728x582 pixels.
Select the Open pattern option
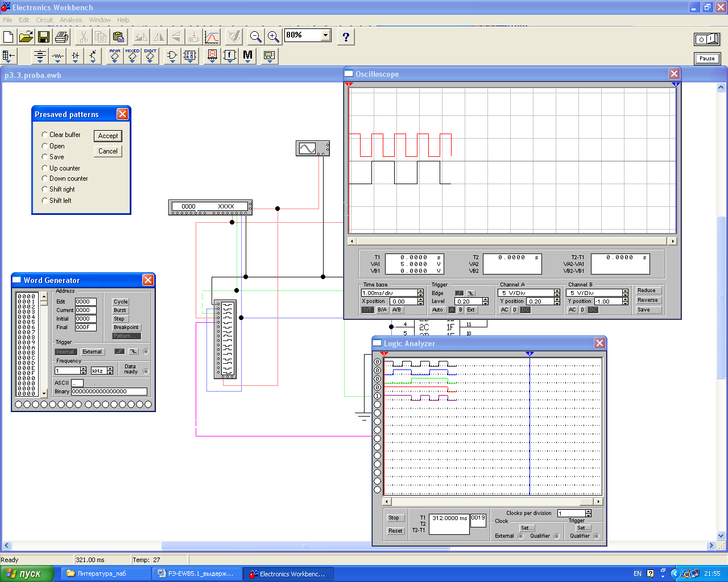(45, 146)
